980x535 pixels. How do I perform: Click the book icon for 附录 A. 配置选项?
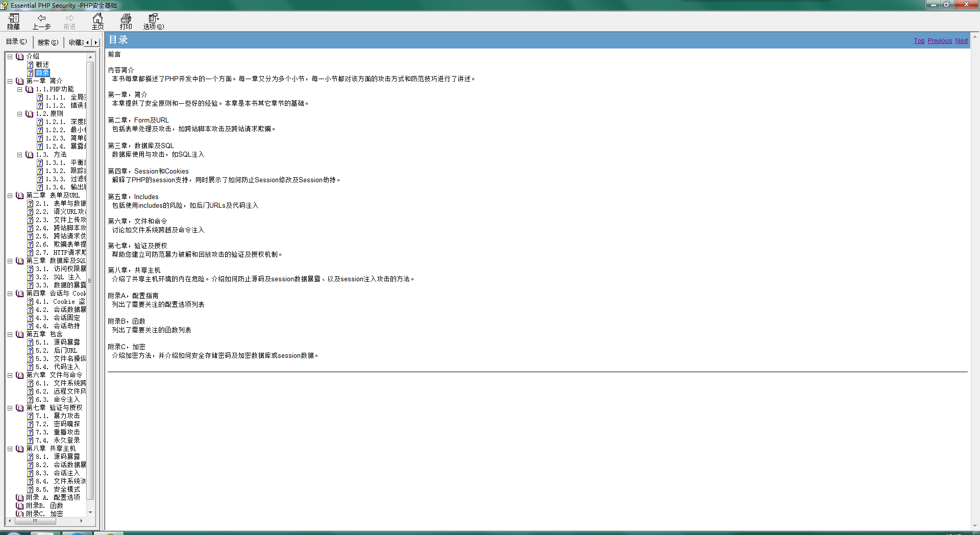[x=20, y=498]
